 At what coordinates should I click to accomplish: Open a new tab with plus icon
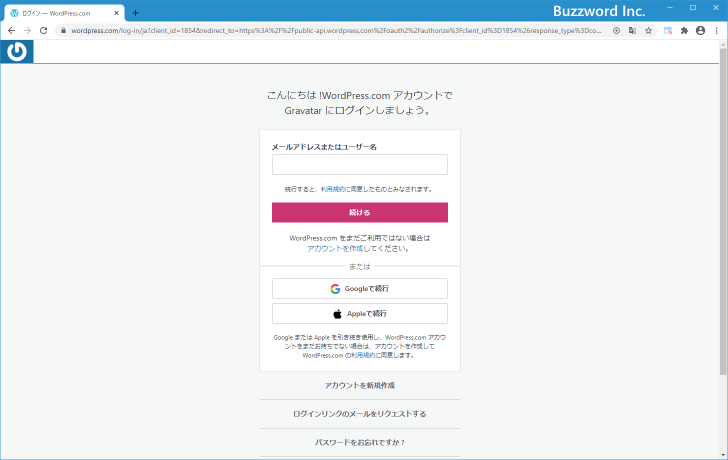[135, 13]
